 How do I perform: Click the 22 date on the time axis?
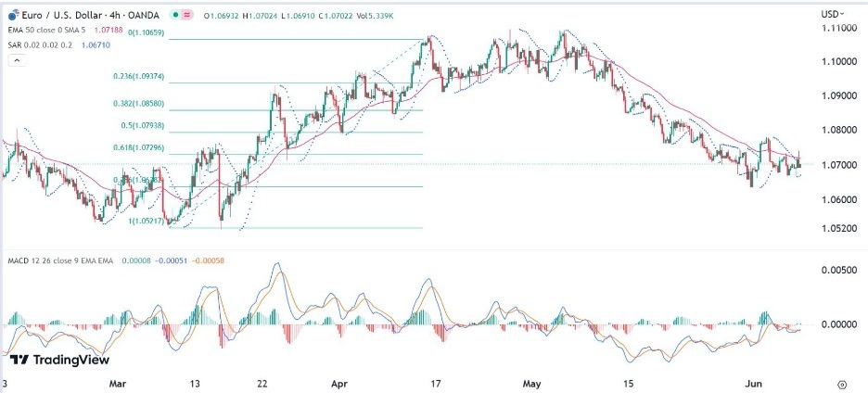pyautogui.click(x=262, y=384)
